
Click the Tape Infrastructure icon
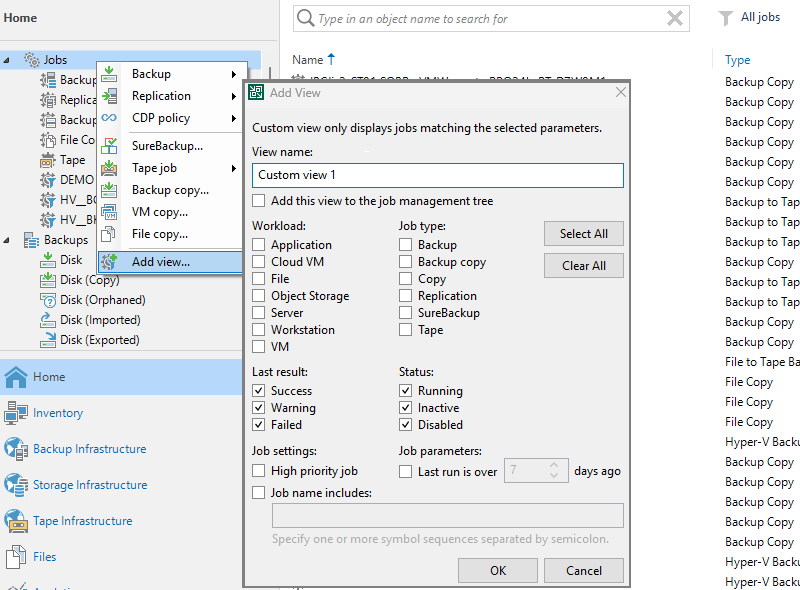click(x=16, y=521)
